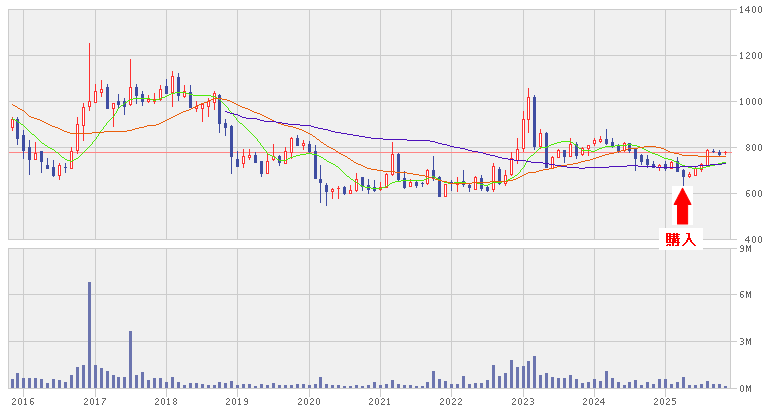
Task: Select the 2017 year label on the time axis
Action: pos(95,401)
